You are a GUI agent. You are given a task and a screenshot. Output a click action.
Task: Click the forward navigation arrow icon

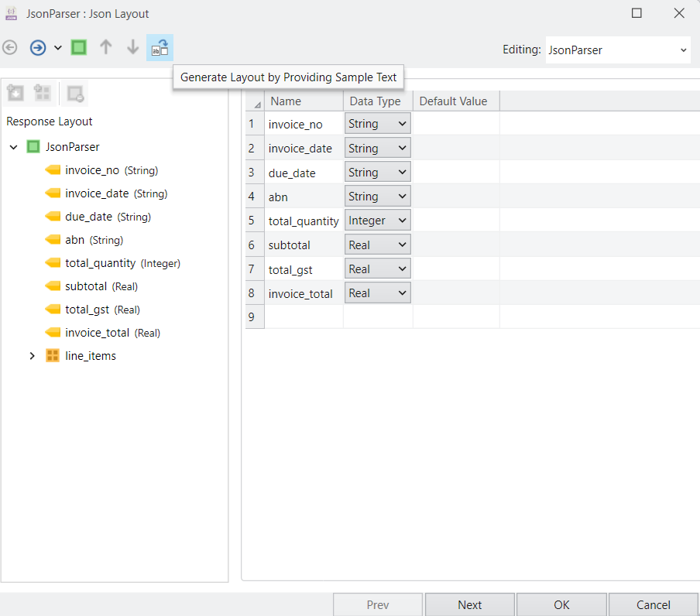pyautogui.click(x=38, y=48)
